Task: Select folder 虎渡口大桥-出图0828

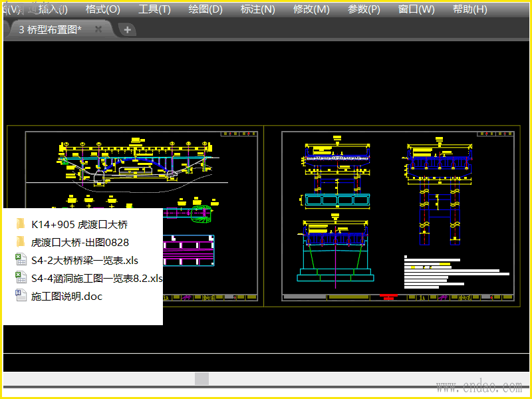Action: point(80,242)
